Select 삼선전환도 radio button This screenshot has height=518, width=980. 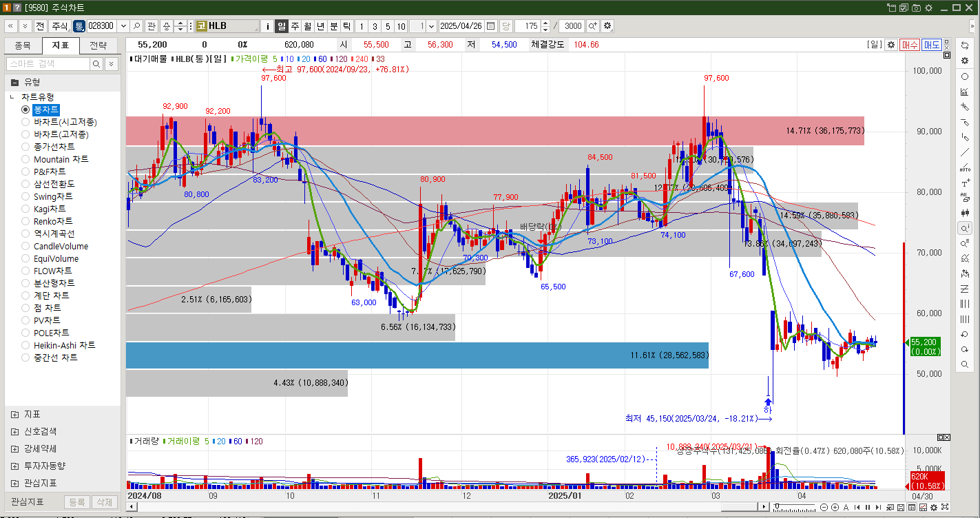(x=25, y=184)
